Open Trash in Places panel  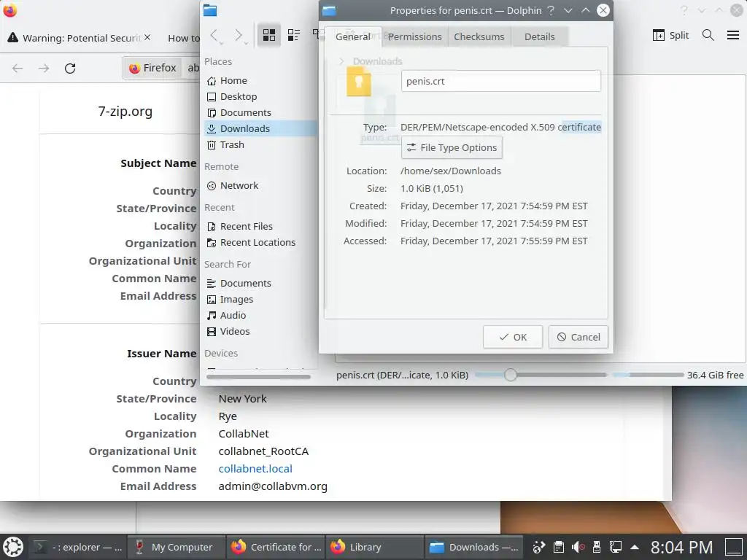click(x=259, y=145)
